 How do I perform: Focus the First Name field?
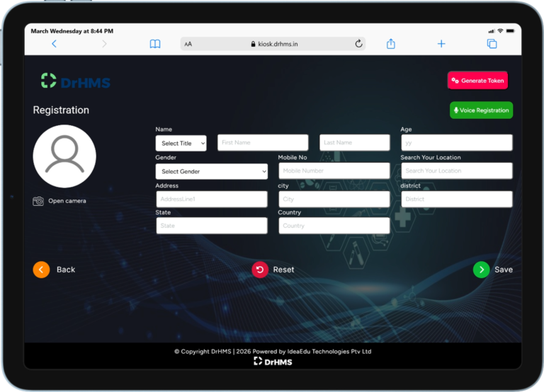(263, 143)
